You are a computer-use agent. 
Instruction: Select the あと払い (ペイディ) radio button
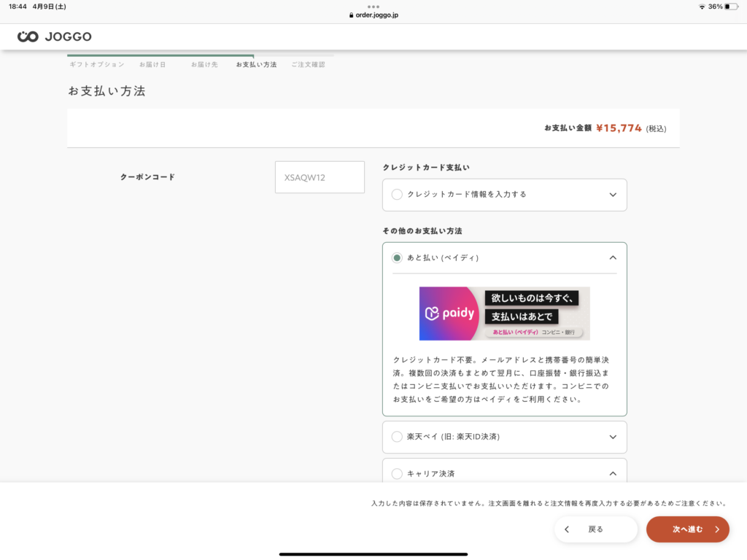click(397, 257)
